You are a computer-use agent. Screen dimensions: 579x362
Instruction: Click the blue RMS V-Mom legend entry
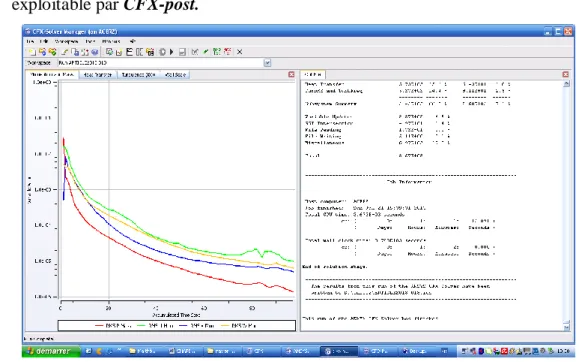click(x=197, y=326)
